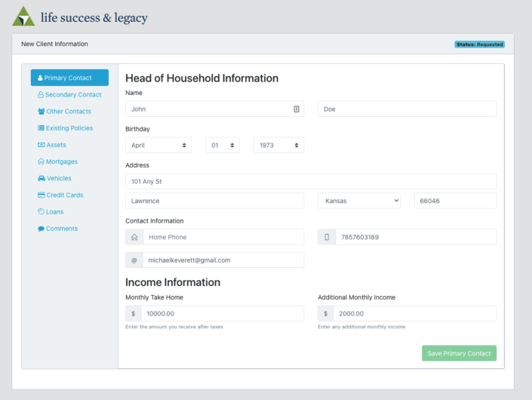Screen dimensions: 532x400
Task: Click the Status: Requested badge
Action: coord(479,45)
